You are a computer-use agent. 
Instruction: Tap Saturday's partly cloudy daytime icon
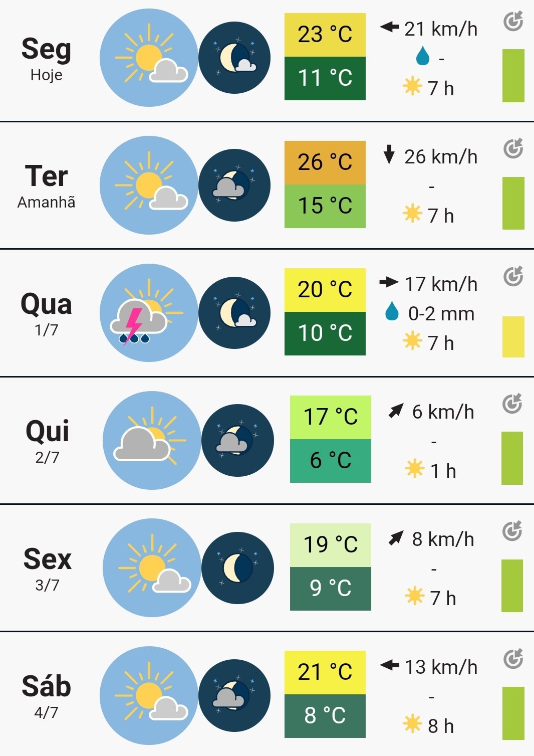(149, 695)
